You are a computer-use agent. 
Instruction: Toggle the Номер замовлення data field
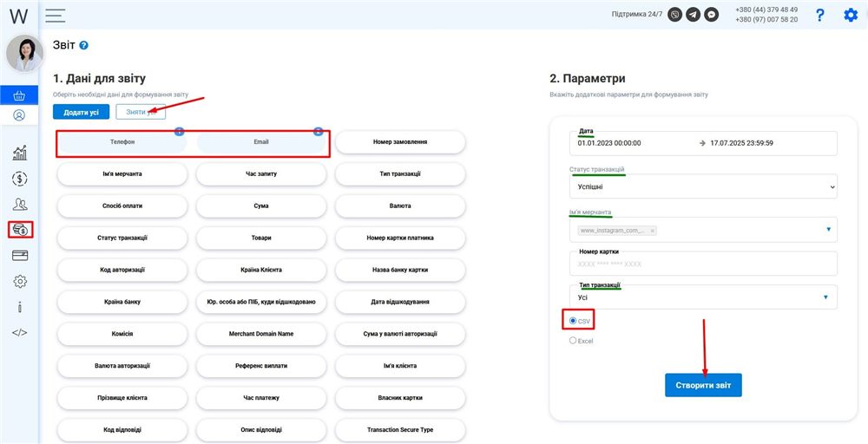400,142
